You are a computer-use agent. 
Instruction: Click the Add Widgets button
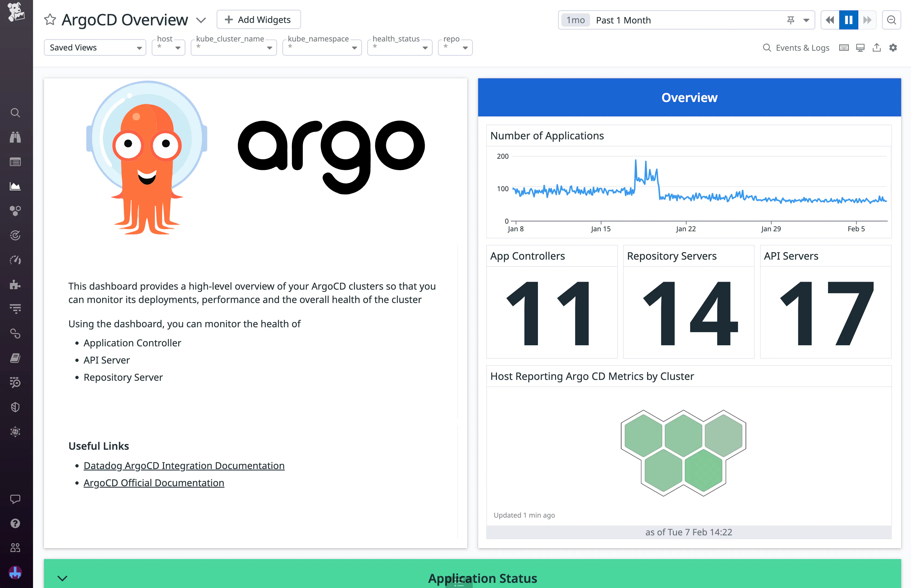(x=258, y=19)
